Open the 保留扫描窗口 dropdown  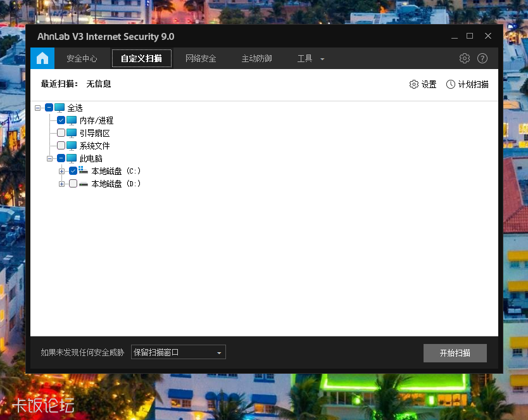click(178, 352)
